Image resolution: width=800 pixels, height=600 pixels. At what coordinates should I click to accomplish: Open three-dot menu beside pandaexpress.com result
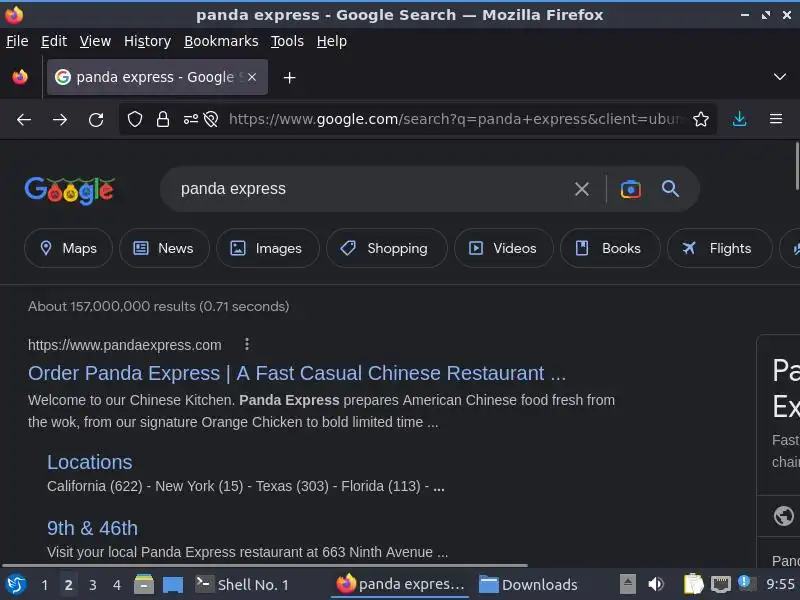tap(247, 344)
